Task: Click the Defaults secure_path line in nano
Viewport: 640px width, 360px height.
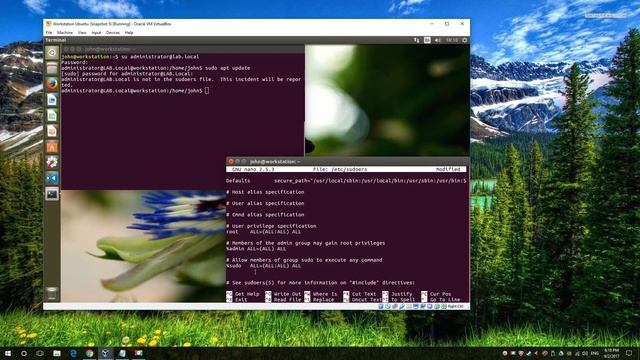Action: pos(346,180)
